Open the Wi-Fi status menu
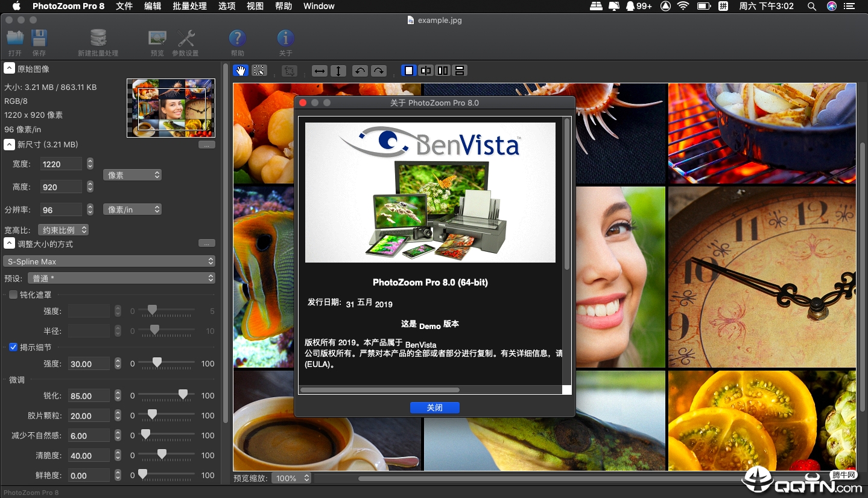The image size is (868, 498). pos(683,6)
